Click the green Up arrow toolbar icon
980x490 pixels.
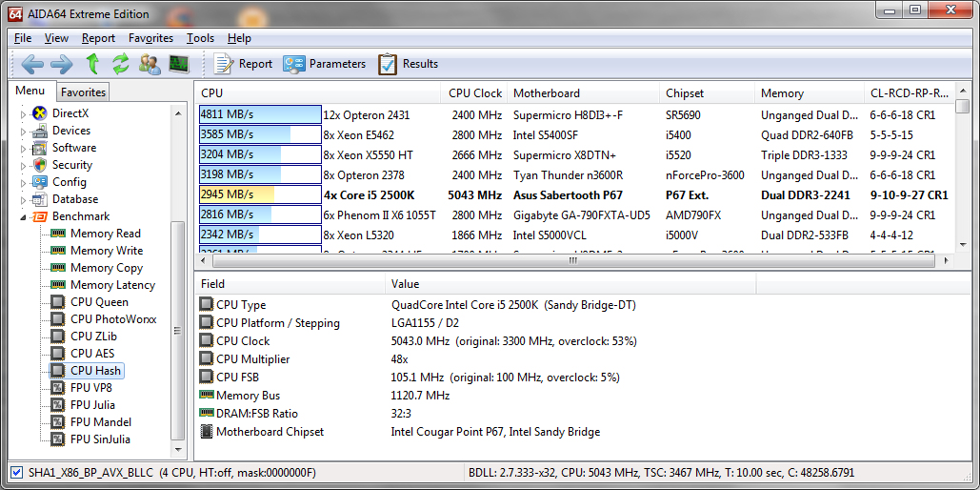pos(92,64)
